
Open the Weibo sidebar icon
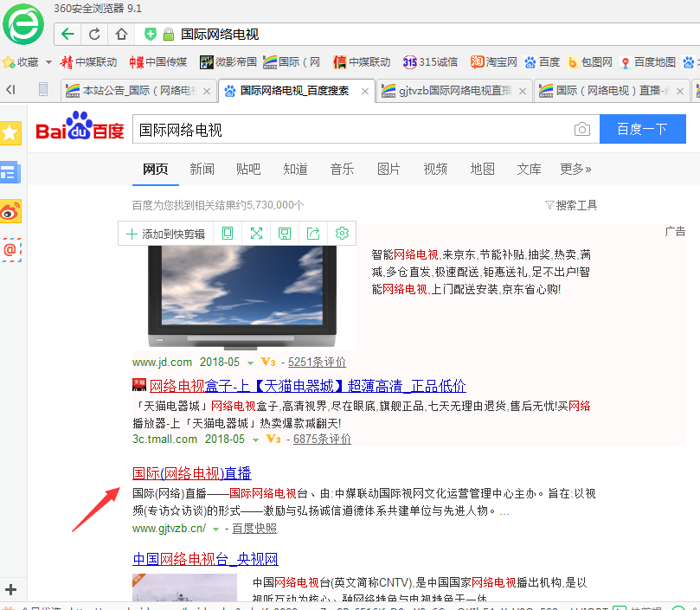pyautogui.click(x=10, y=211)
